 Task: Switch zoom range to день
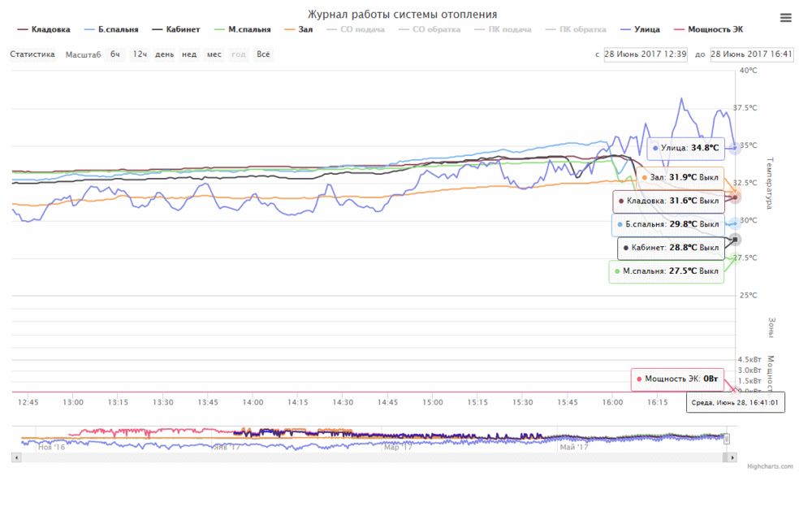click(164, 54)
